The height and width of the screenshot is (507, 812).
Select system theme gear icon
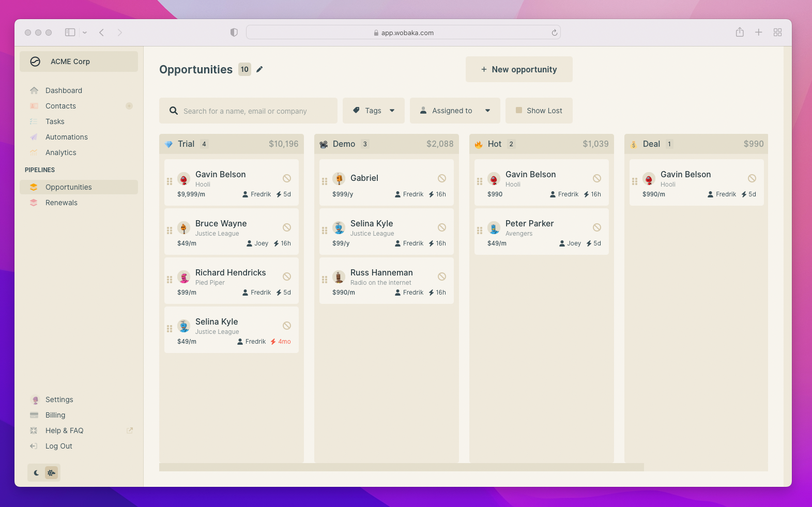coord(51,472)
